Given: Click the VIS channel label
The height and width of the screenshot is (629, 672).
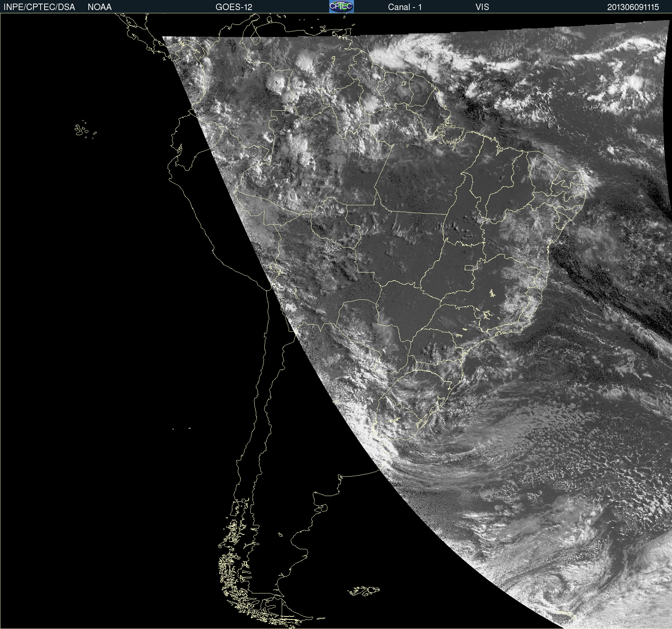Looking at the screenshot, I should tap(482, 7).
